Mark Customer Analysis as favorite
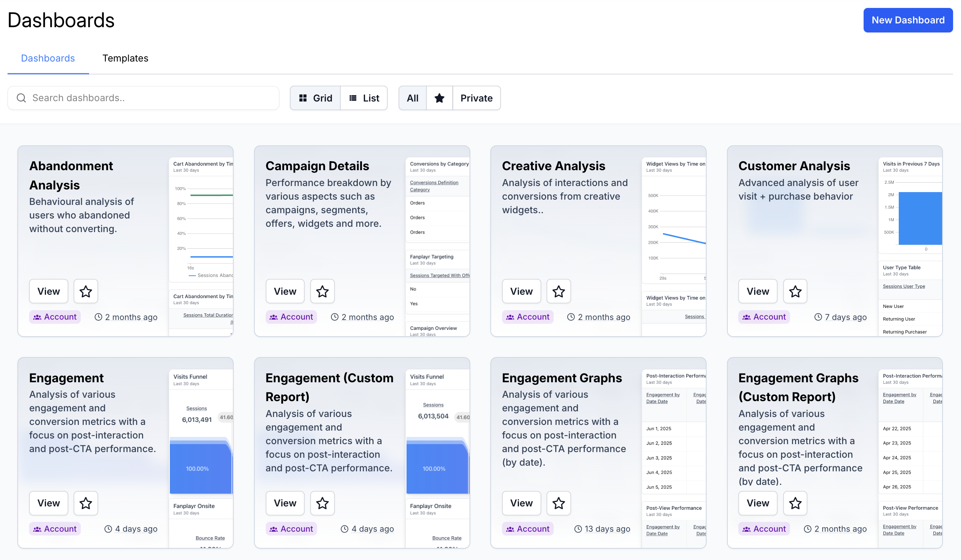 (795, 291)
